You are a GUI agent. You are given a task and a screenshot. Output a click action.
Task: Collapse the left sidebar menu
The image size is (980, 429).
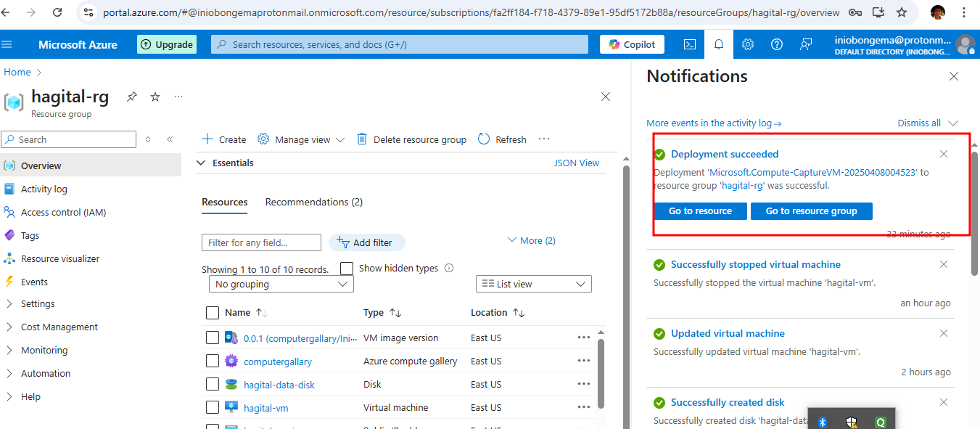pos(170,139)
